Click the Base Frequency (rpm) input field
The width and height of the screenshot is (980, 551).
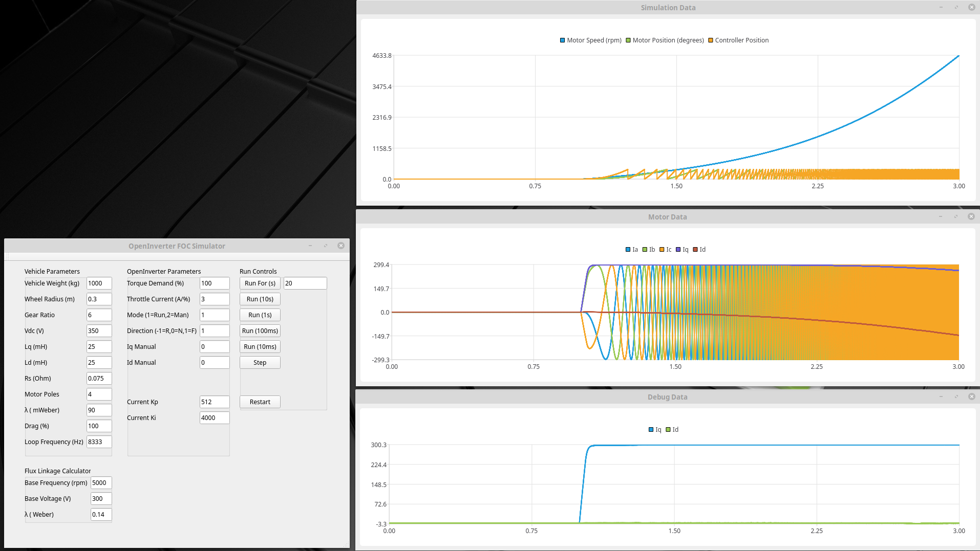[101, 483]
